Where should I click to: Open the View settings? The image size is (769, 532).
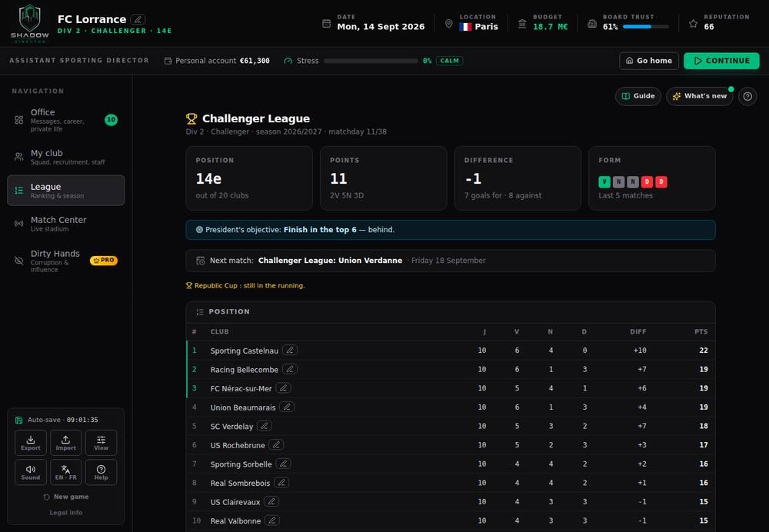tap(101, 443)
